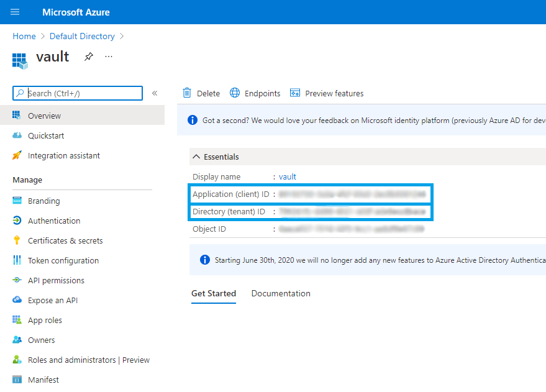The height and width of the screenshot is (392, 546).
Task: Click the Roles and administrators icon
Action: coord(17,359)
